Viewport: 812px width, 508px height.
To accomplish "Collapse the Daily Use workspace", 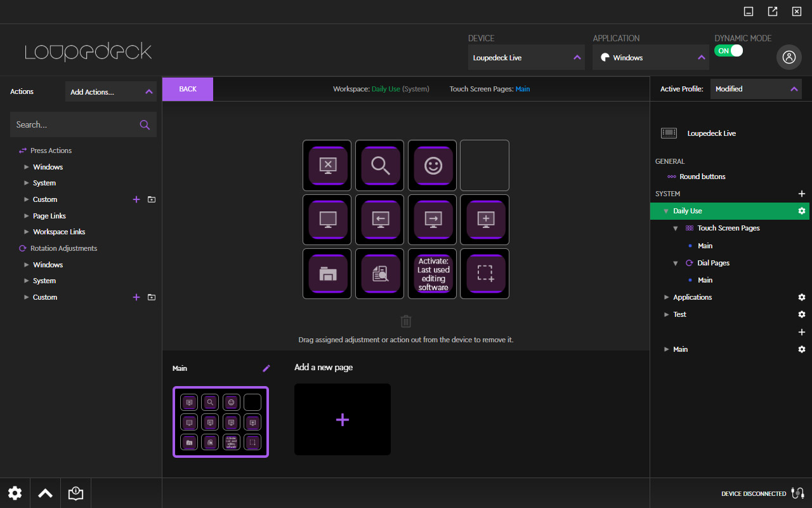I will coord(666,211).
